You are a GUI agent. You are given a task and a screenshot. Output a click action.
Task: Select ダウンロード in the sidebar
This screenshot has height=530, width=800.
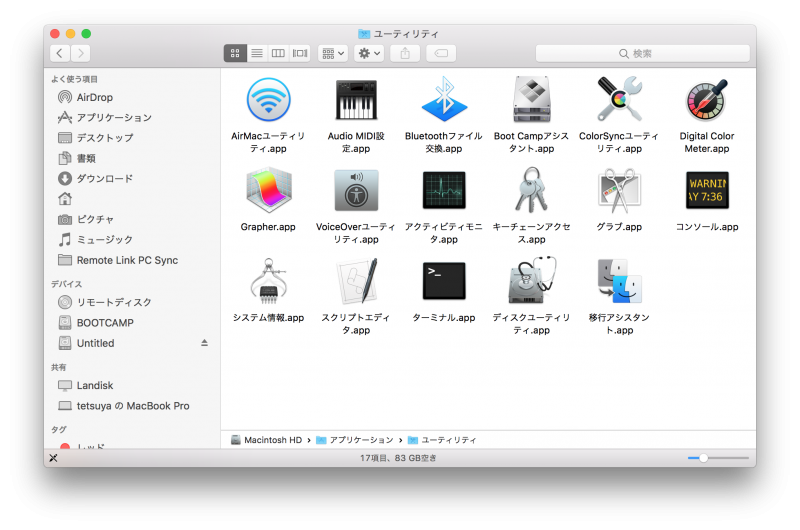click(x=104, y=179)
